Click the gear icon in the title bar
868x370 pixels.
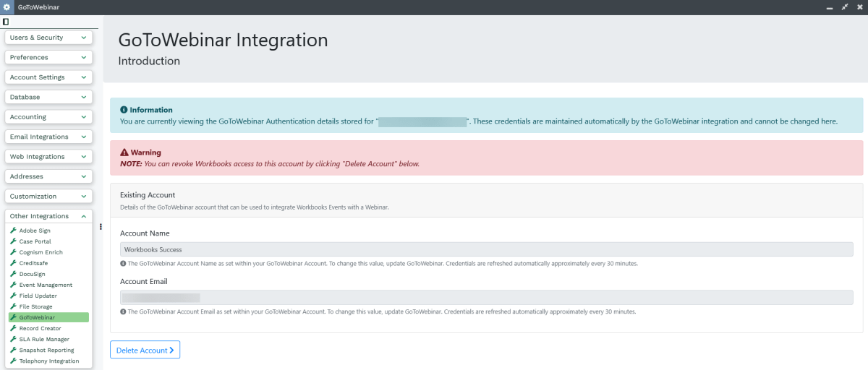(7, 7)
